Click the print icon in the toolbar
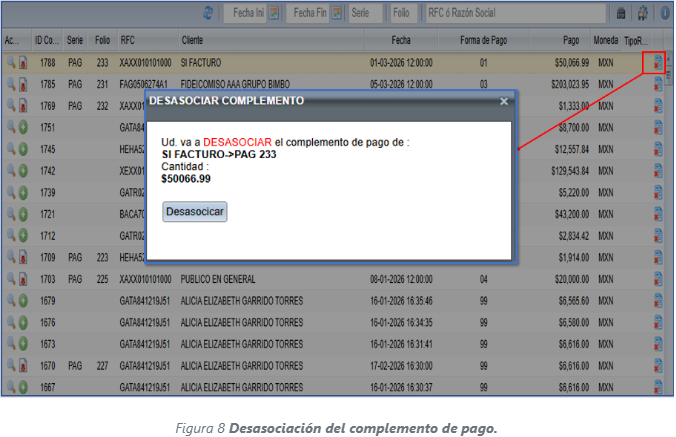Viewport: 676px width, 437px height. pyautogui.click(x=620, y=13)
